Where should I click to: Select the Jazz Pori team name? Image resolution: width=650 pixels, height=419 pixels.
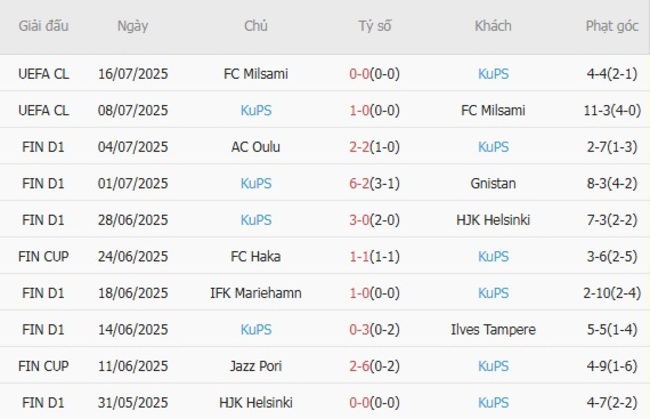(x=256, y=366)
